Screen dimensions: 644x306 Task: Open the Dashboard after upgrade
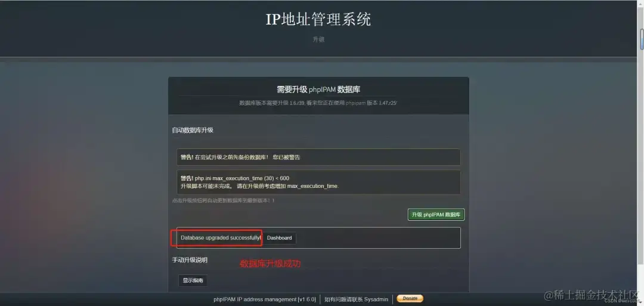[279, 238]
